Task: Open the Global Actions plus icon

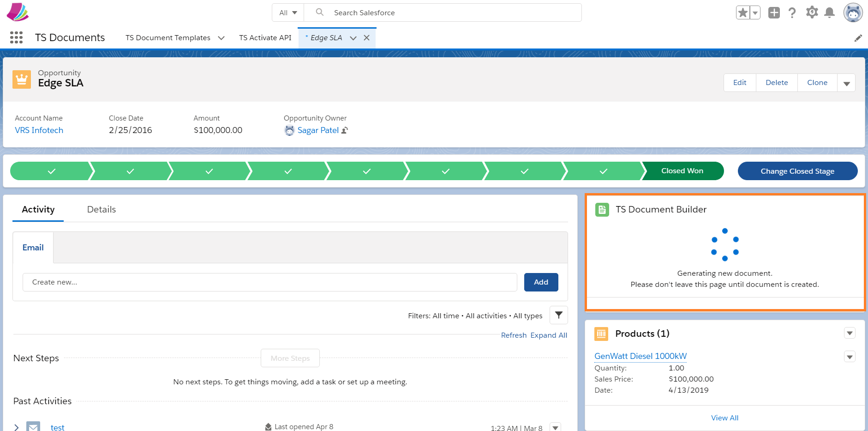Action: tap(774, 13)
